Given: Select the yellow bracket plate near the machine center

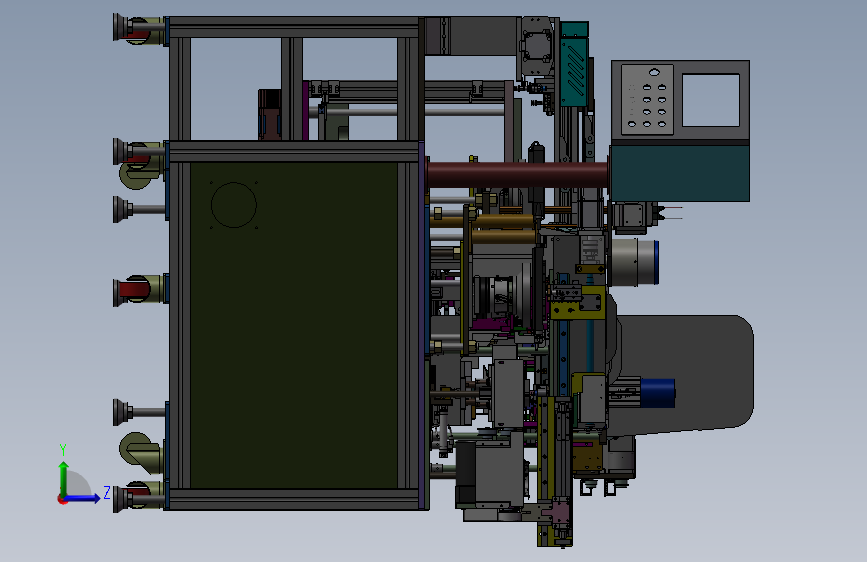Looking at the screenshot, I should point(578,303).
